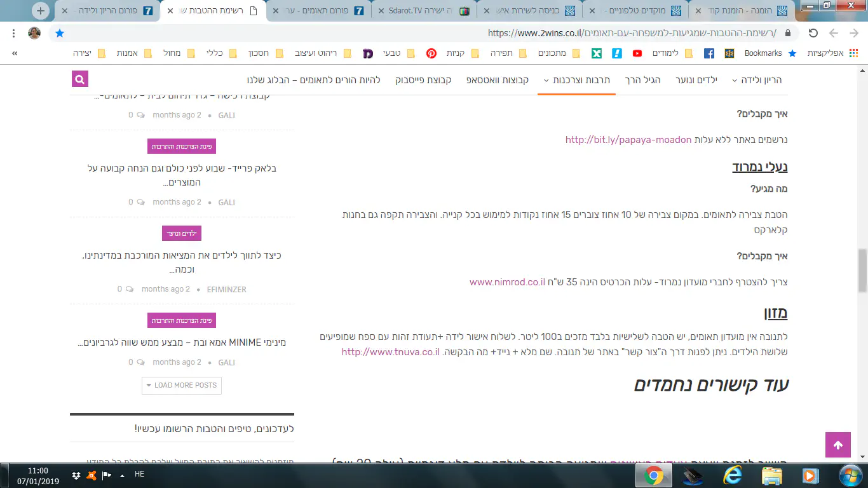
Task: Open a new browser tab
Action: pyautogui.click(x=41, y=11)
